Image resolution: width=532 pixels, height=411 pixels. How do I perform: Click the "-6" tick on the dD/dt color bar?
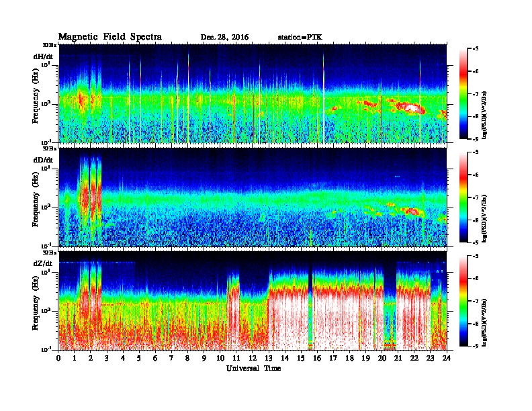point(476,175)
